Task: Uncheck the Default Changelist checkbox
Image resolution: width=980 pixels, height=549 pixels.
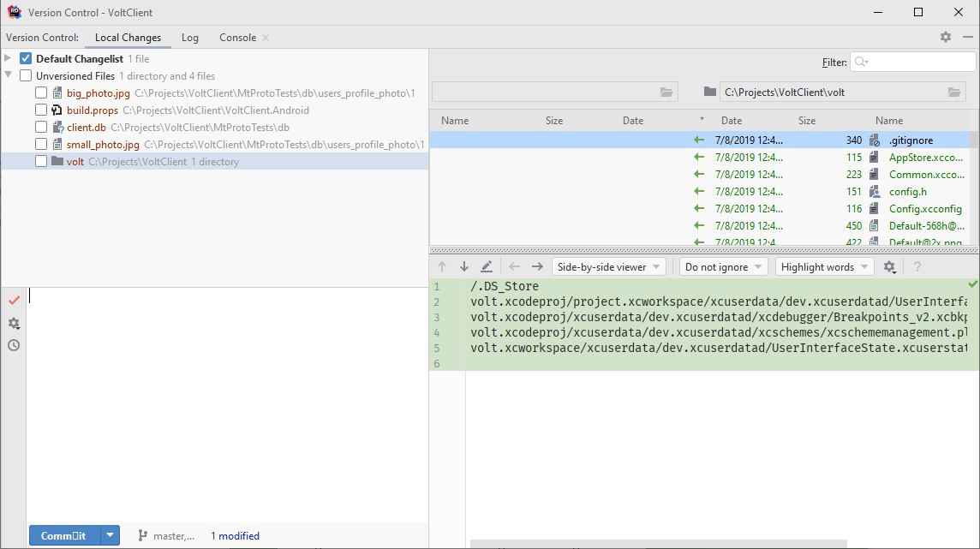Action: [x=26, y=59]
